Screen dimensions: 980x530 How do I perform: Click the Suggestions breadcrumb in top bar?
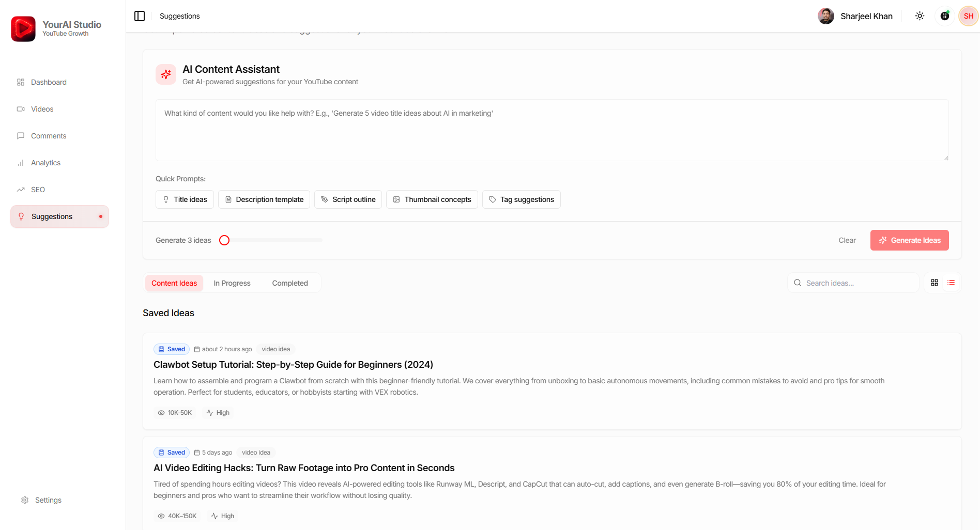[x=179, y=16]
